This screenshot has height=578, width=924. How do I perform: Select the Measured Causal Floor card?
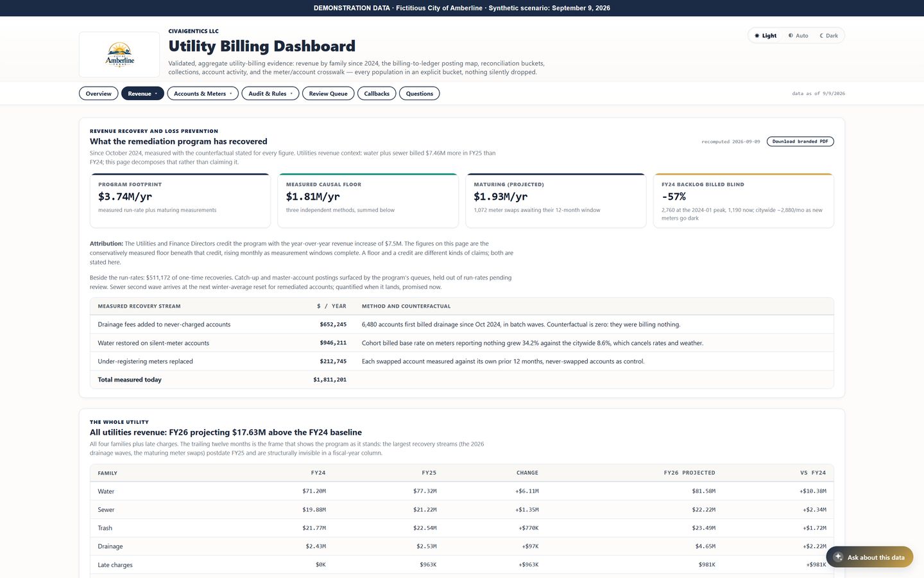(x=368, y=200)
